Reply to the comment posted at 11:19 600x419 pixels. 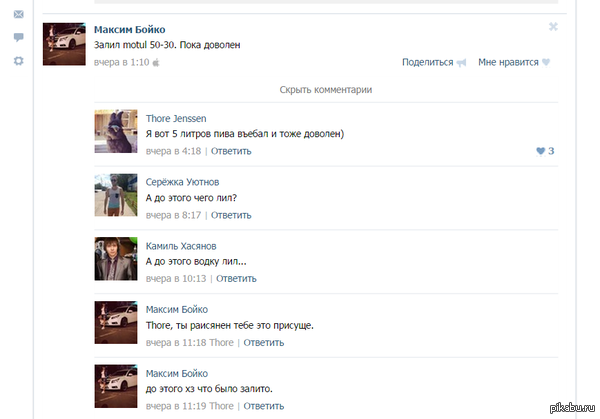(264, 407)
